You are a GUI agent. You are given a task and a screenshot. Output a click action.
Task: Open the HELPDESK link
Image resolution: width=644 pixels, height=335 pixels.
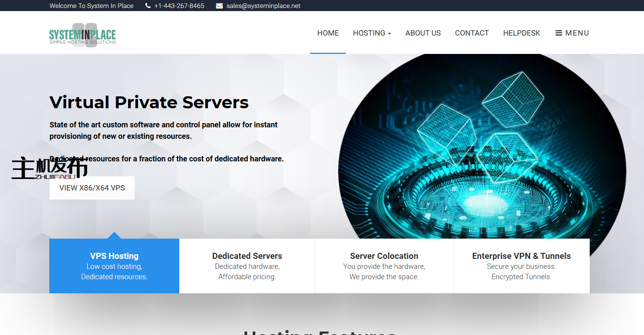[521, 33]
